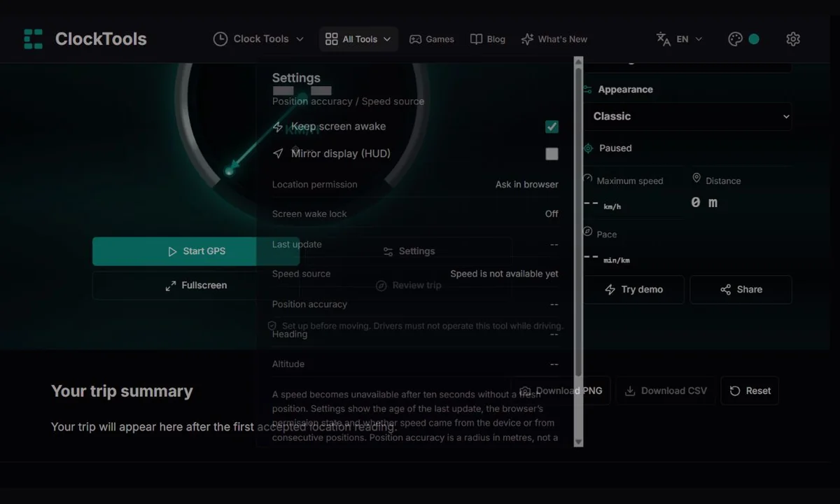Switch to Fullscreen mode
The image size is (840, 504).
[196, 286]
